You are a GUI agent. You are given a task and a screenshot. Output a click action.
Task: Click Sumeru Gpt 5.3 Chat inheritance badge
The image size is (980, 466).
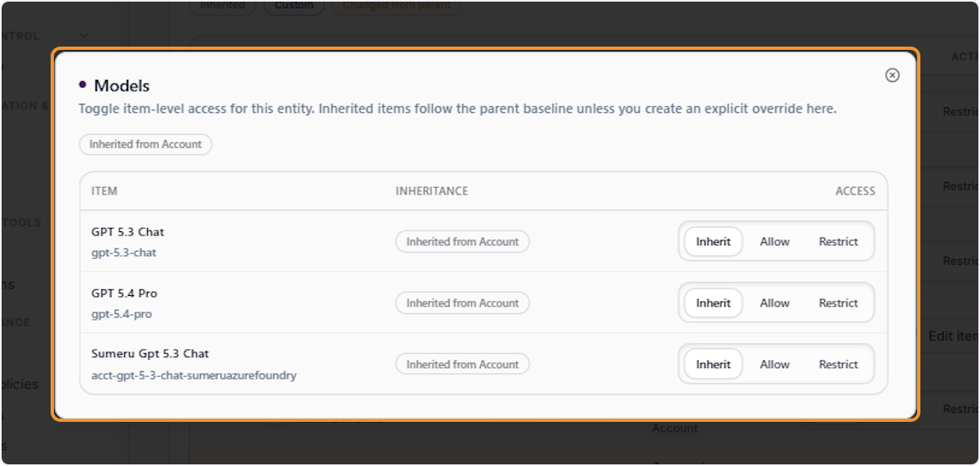(x=462, y=365)
